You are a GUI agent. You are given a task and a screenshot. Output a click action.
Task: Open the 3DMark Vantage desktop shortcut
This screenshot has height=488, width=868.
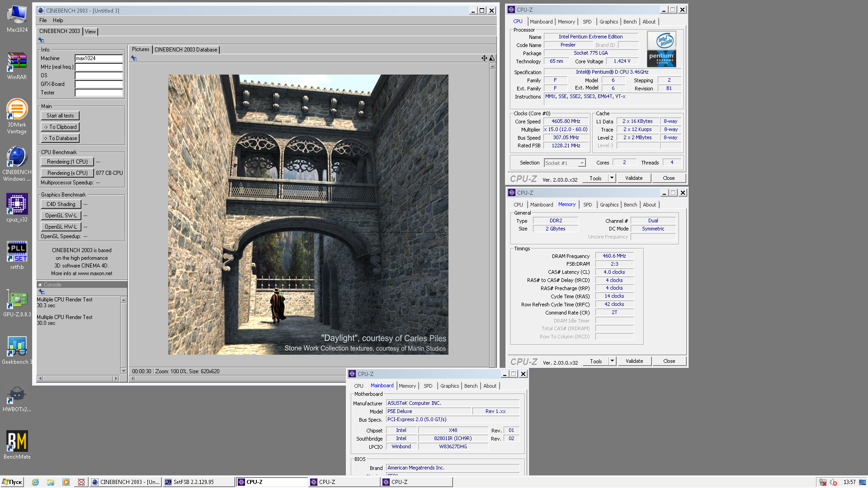[17, 117]
